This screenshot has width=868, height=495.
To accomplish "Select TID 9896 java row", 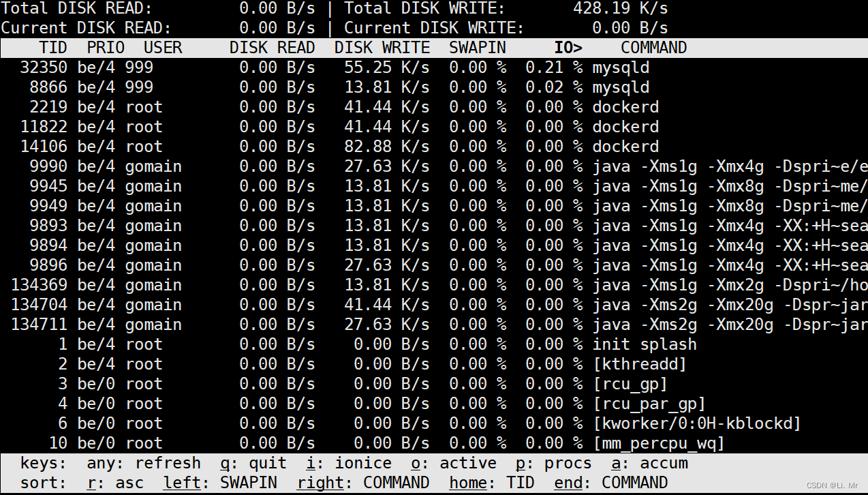I will tap(434, 265).
